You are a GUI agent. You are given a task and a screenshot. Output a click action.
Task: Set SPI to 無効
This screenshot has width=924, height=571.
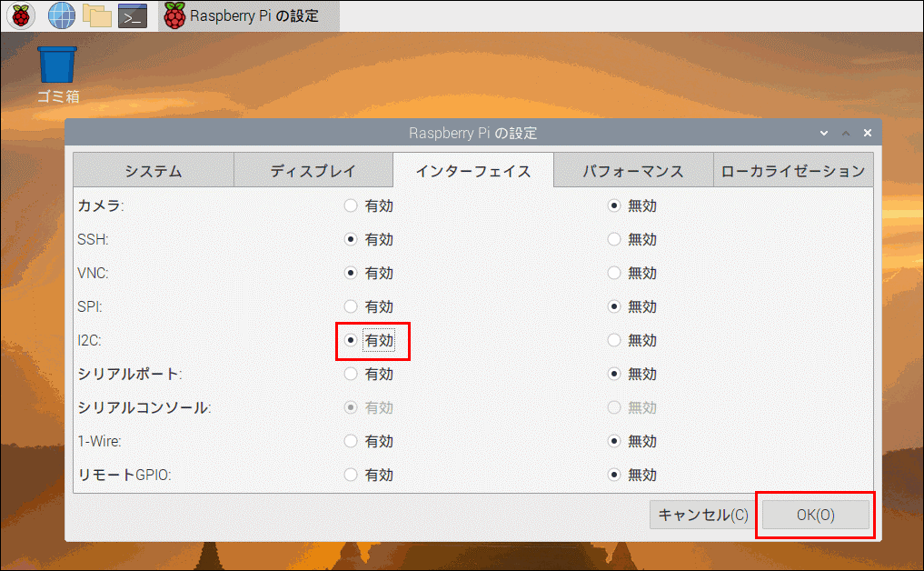click(x=614, y=306)
